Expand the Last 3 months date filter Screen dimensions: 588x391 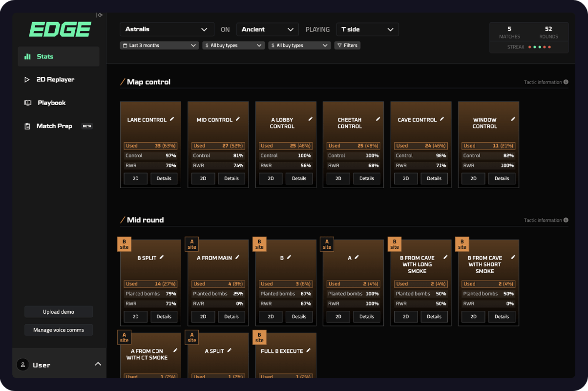(159, 45)
